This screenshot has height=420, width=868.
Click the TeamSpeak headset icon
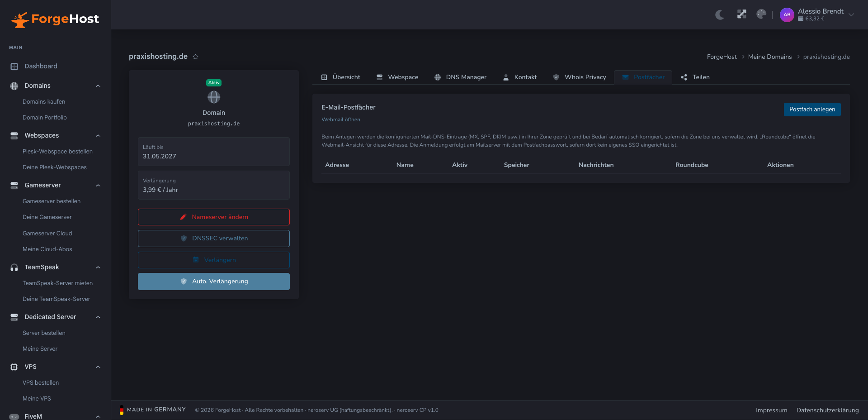tap(14, 267)
